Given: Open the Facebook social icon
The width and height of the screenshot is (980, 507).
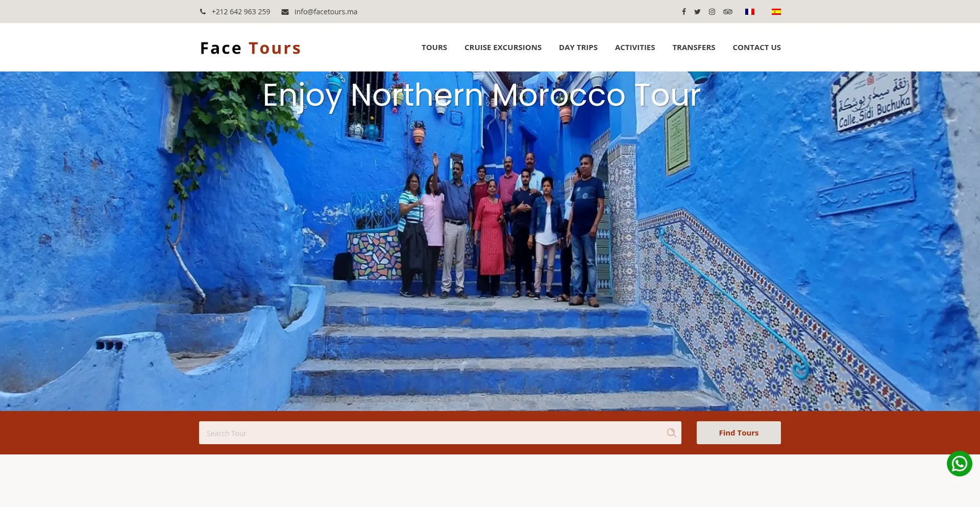Looking at the screenshot, I should coord(684,12).
